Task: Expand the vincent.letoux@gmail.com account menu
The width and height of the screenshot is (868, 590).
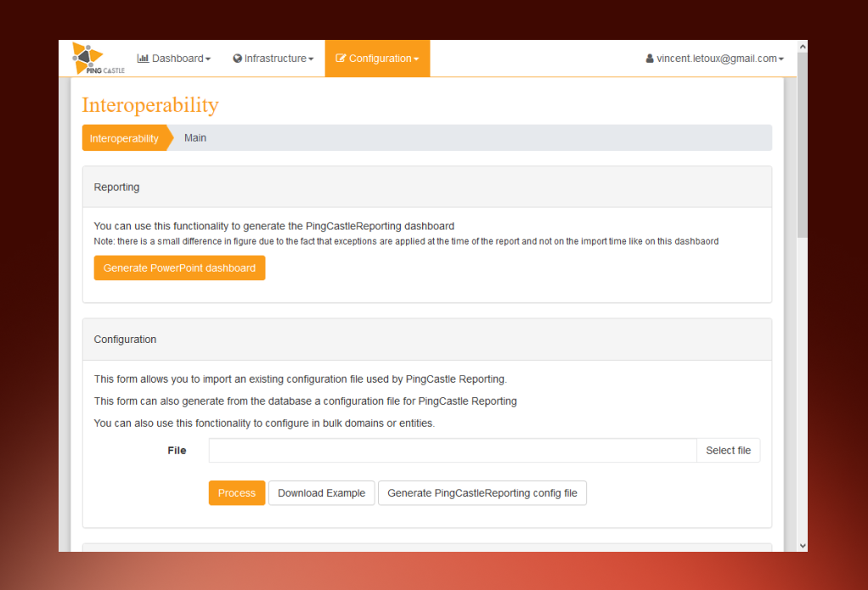Action: tap(714, 58)
